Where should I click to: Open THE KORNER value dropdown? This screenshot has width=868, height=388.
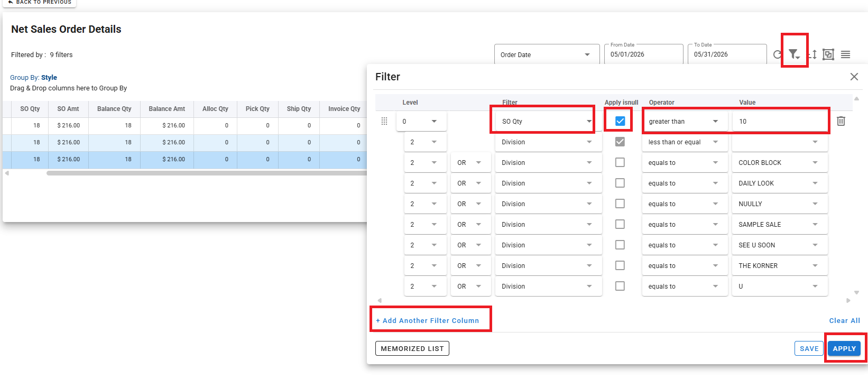[x=780, y=265]
